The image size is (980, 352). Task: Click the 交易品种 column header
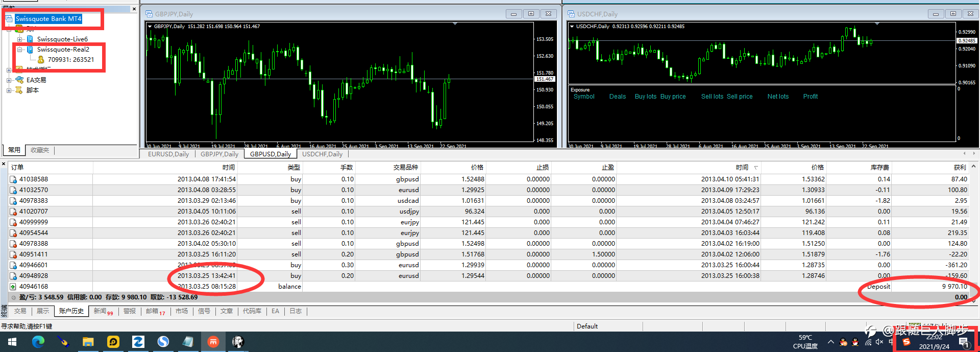click(405, 168)
